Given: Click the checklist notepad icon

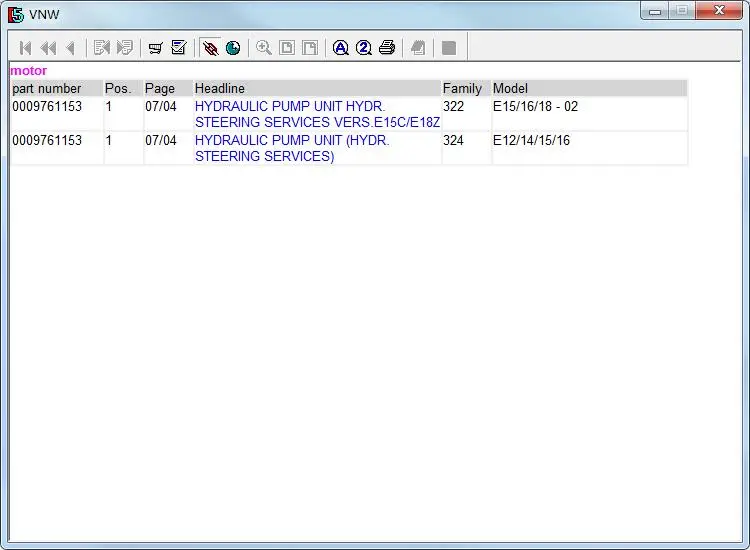Looking at the screenshot, I should point(179,48).
